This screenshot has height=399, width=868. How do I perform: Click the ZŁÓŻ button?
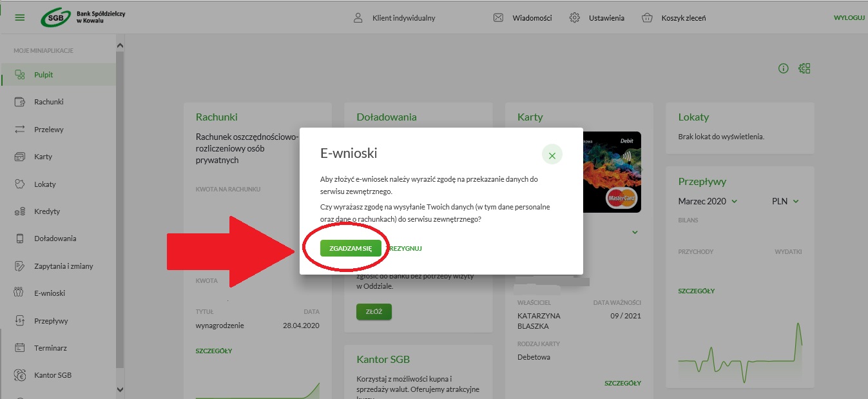(x=374, y=312)
